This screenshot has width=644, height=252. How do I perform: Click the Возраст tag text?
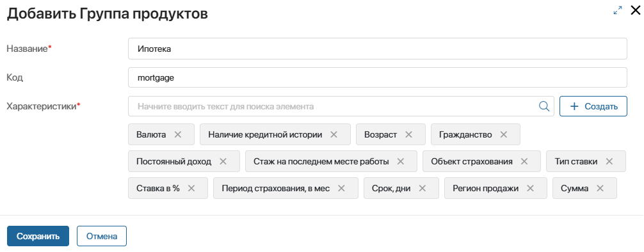[x=381, y=134]
